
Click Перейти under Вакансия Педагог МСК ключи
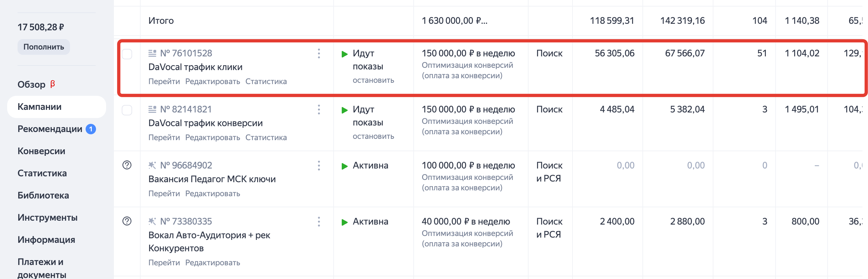click(x=164, y=194)
